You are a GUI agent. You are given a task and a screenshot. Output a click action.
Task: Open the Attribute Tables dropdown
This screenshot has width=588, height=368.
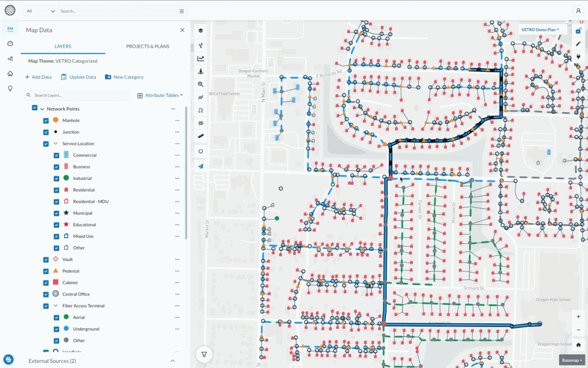[x=160, y=95]
